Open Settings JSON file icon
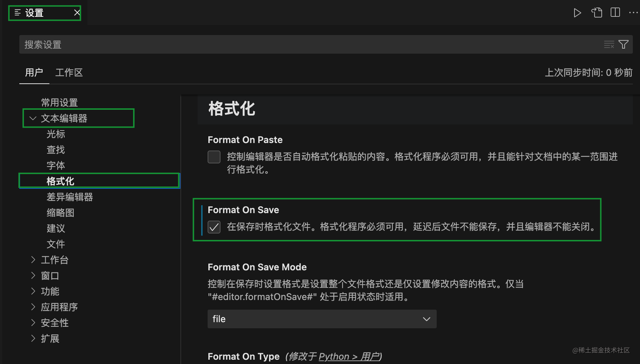 click(597, 13)
